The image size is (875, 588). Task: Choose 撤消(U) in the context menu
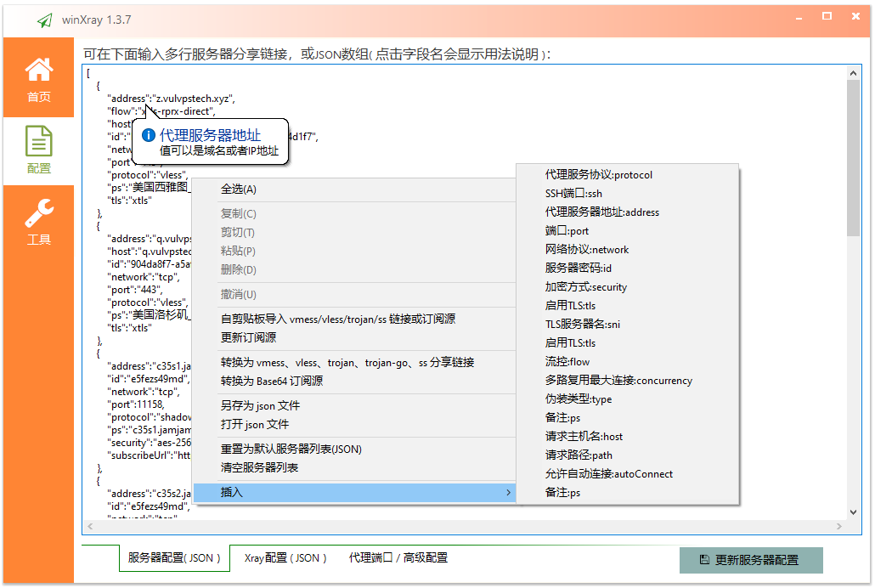353,294
